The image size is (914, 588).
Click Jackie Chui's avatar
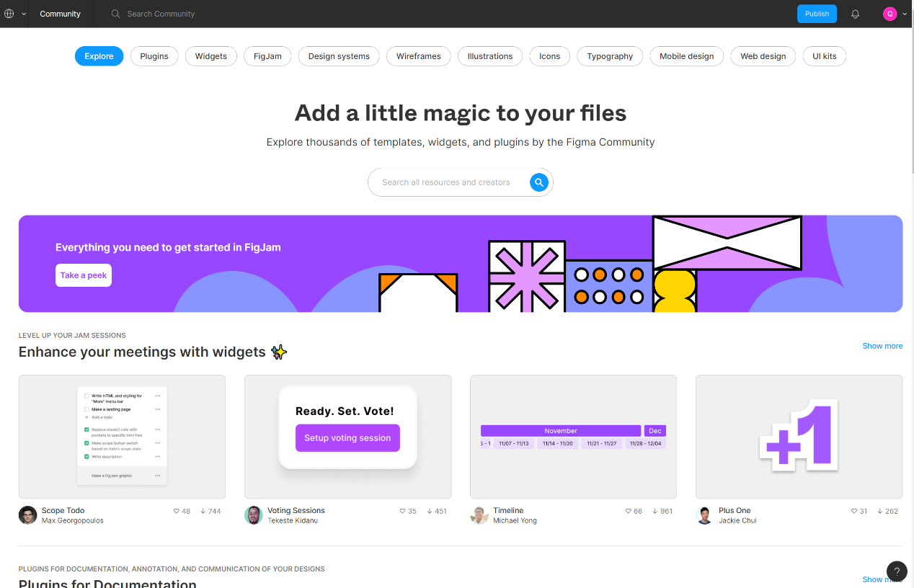coord(705,515)
